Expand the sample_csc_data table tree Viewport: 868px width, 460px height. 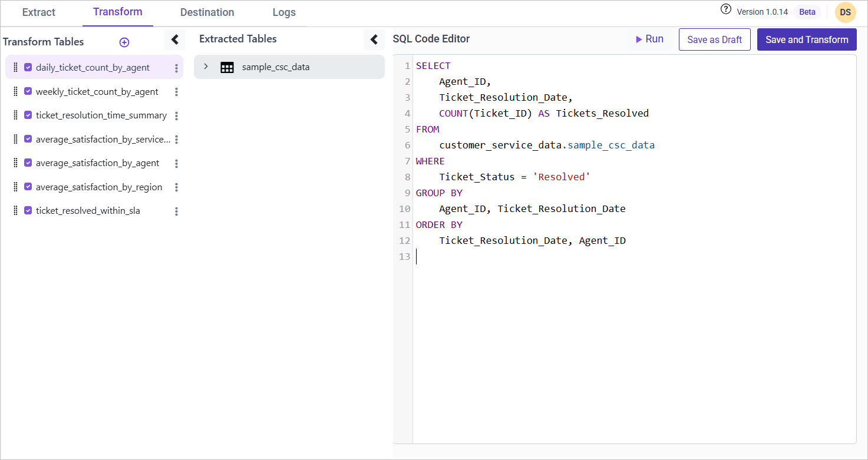(x=206, y=67)
